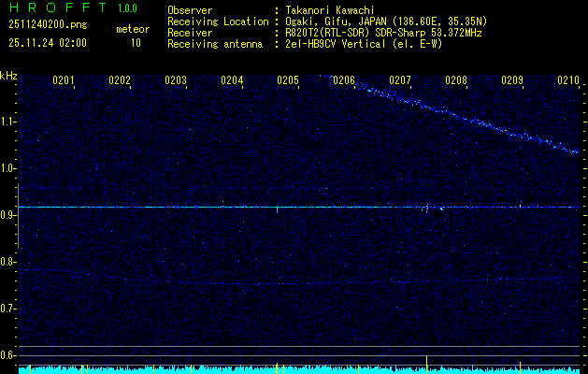Click the kHz axis unit label

click(8, 76)
